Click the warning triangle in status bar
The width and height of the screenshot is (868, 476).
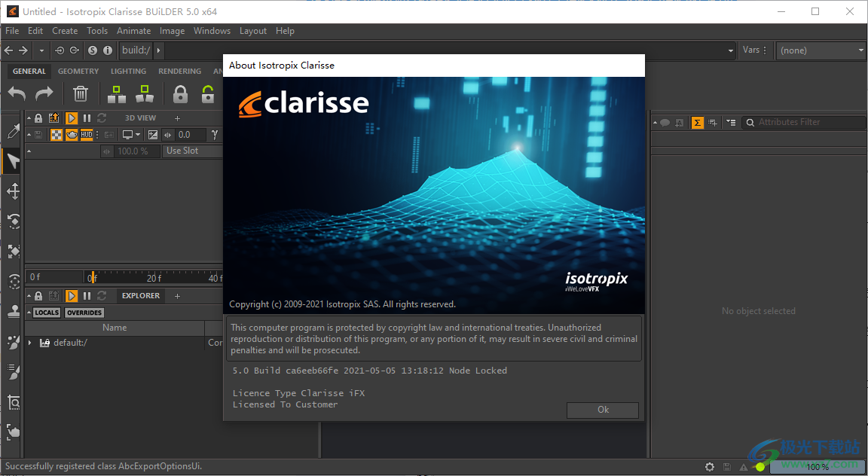click(744, 467)
